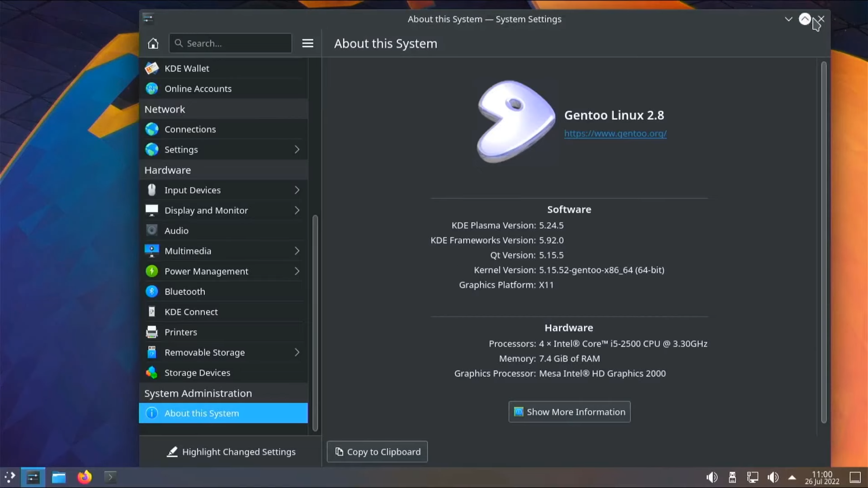This screenshot has width=868, height=488.
Task: Click the sidebar vertical scrollbar
Action: tap(315, 323)
